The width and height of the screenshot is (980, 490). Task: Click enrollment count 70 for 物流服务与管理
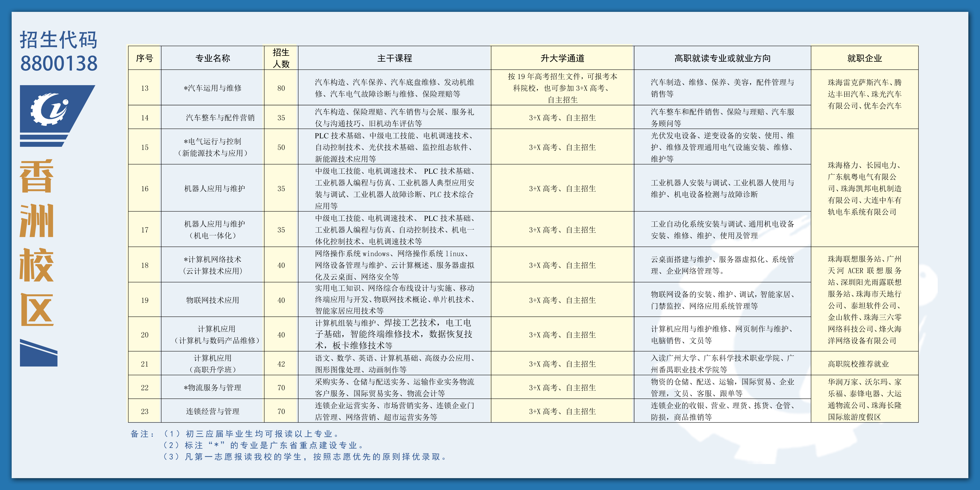click(281, 387)
